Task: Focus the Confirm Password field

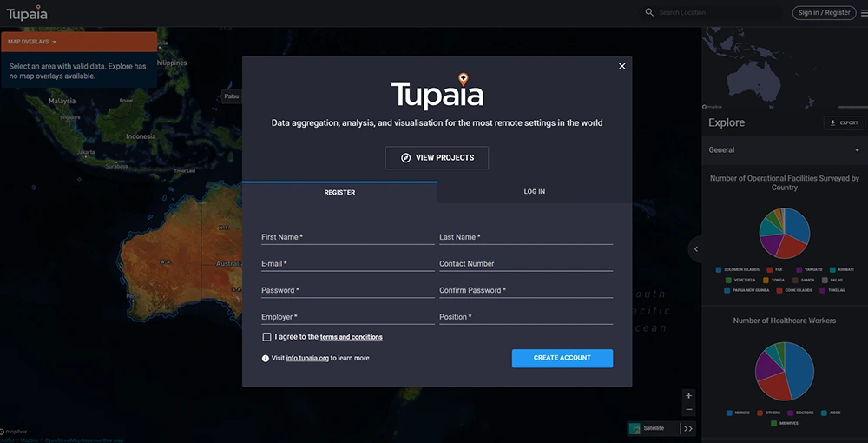Action: point(526,290)
